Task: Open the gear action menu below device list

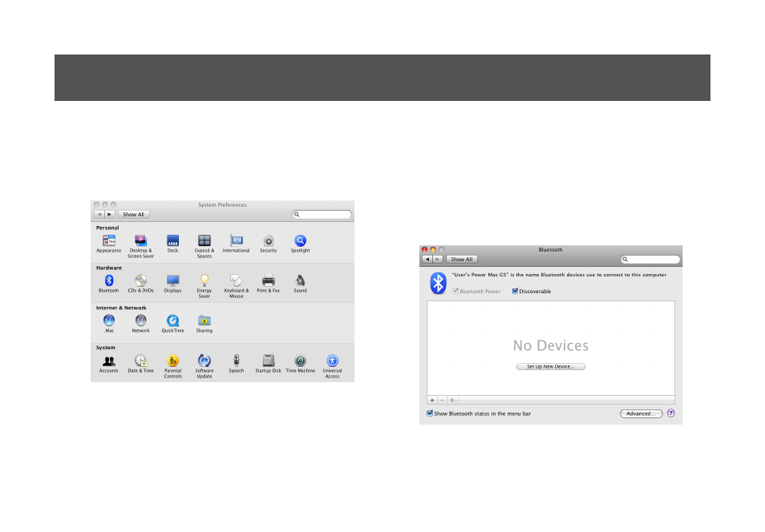Action: pyautogui.click(x=453, y=400)
